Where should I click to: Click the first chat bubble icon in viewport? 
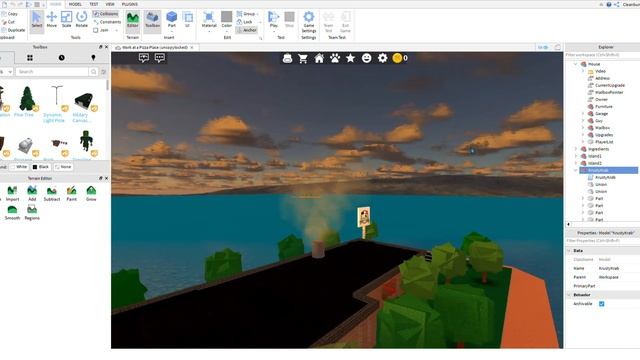pos(144,58)
